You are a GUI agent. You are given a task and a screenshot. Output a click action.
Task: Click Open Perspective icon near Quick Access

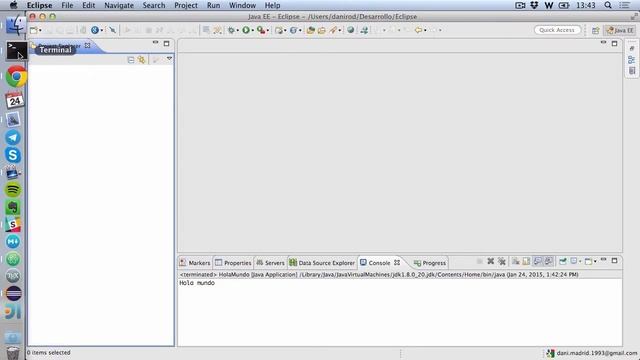pos(596,30)
